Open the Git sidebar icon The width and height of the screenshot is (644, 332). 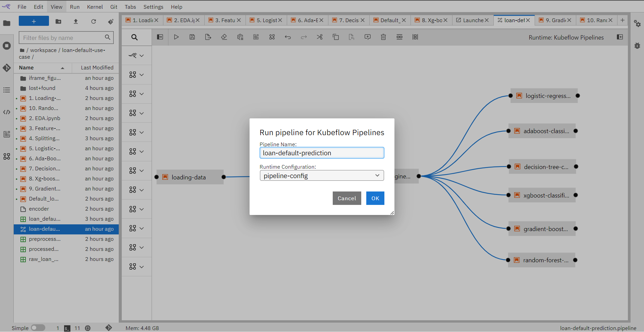7,68
